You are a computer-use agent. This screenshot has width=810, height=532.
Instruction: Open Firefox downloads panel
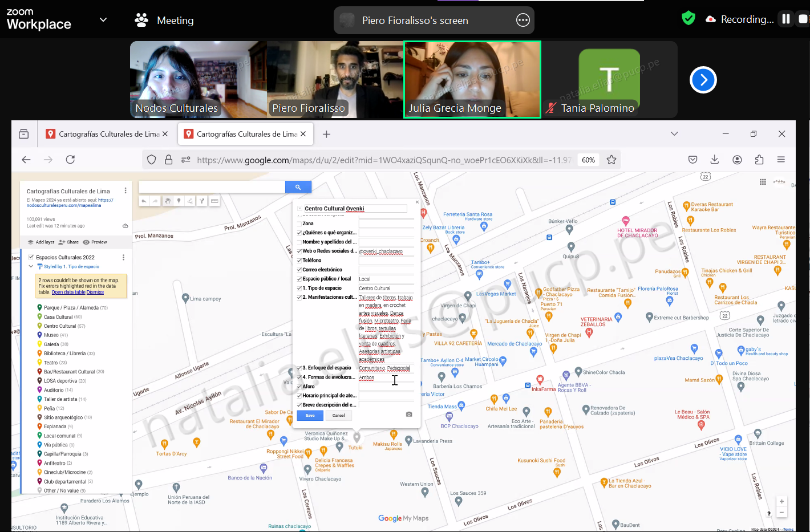[x=715, y=160]
